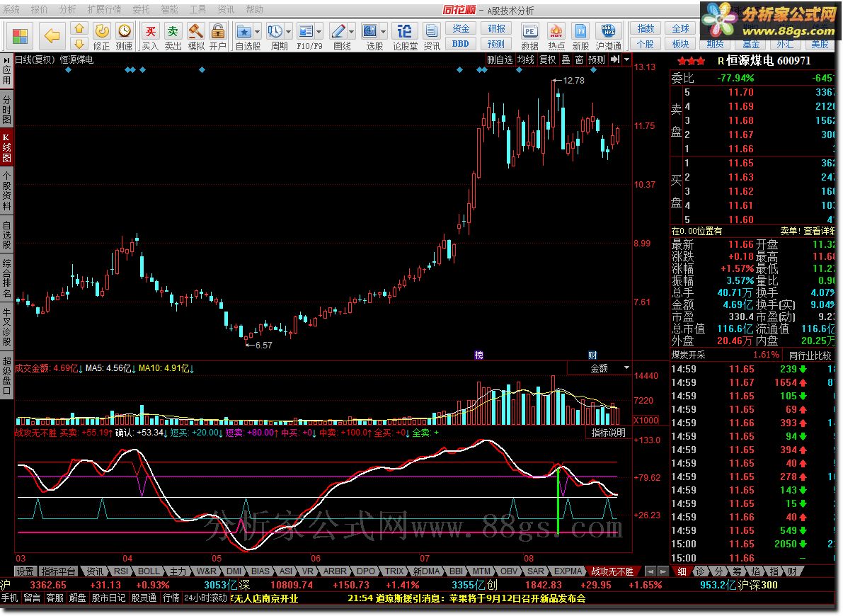The width and height of the screenshot is (843, 616).
Task: Click the 选股 stock picker icon
Action: point(370,31)
